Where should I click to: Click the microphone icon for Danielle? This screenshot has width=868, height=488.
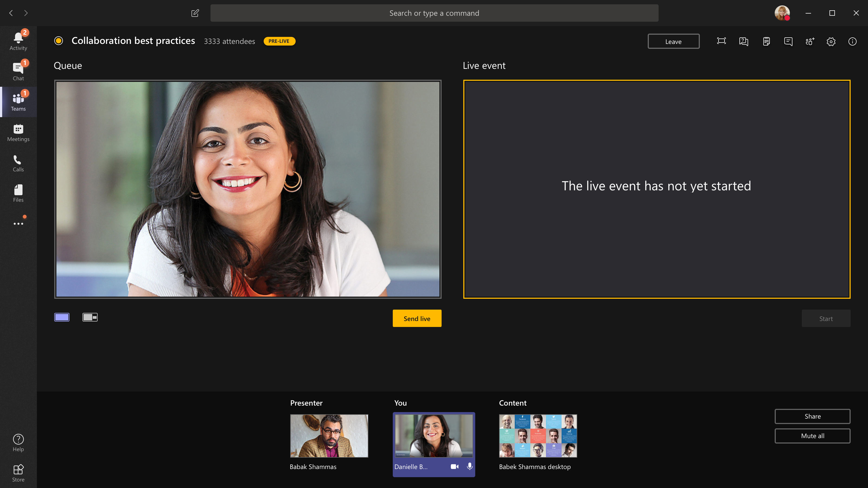(470, 467)
